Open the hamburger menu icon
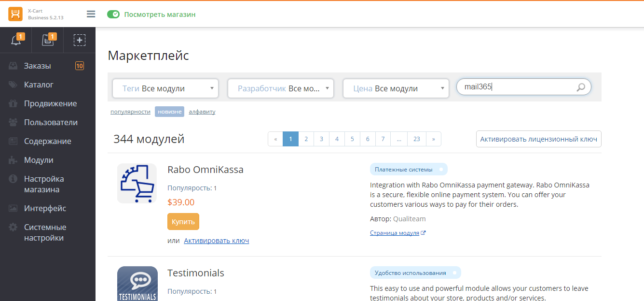 pos(91,14)
